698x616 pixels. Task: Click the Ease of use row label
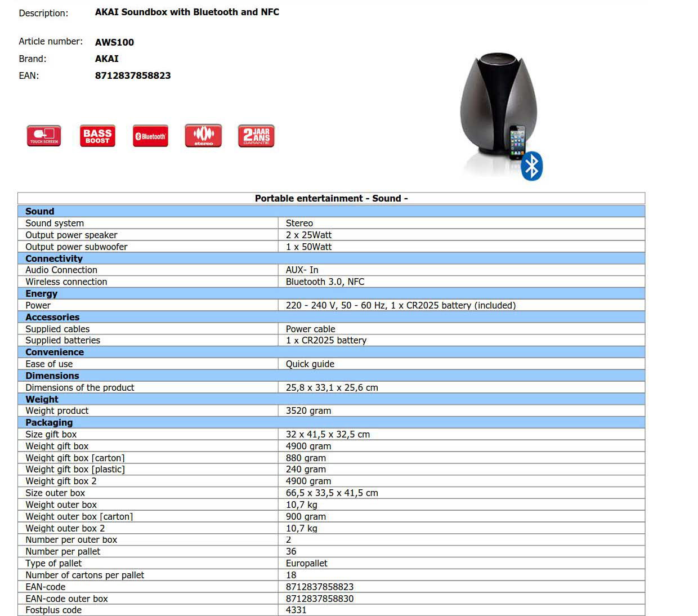point(48,364)
